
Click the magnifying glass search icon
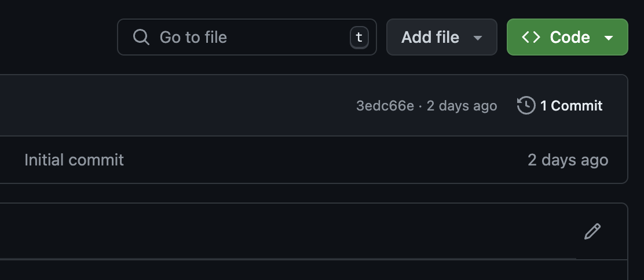[141, 37]
